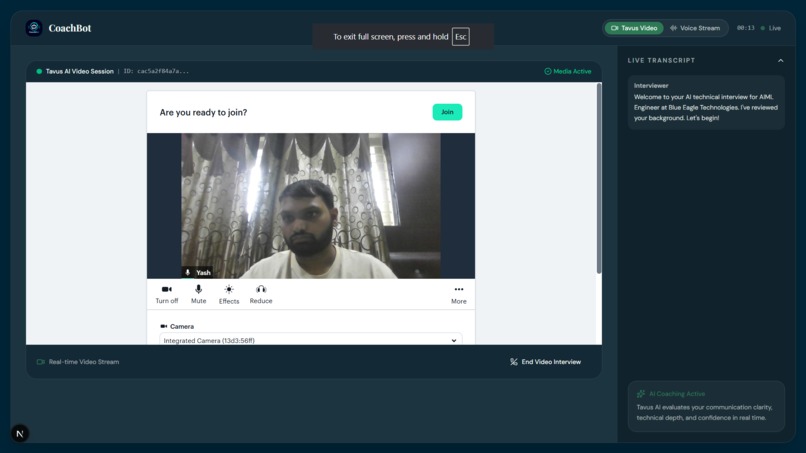Click the webcam preview video
Image resolution: width=806 pixels, height=453 pixels.
point(310,206)
